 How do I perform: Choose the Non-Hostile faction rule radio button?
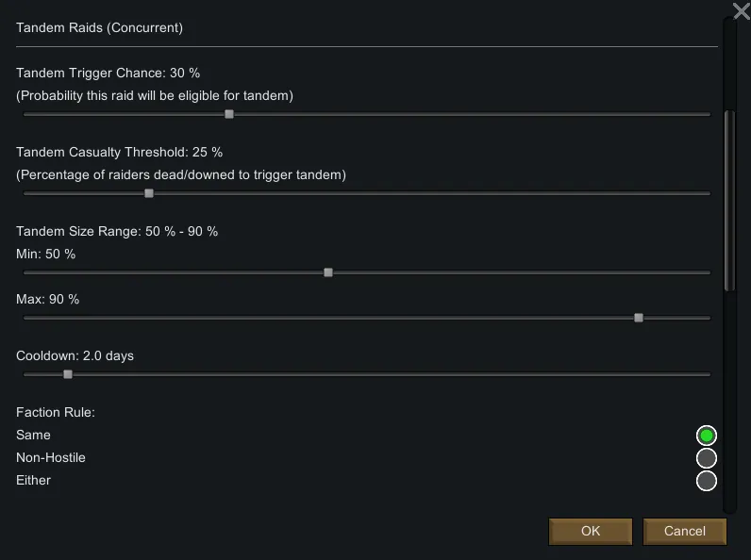pos(707,458)
